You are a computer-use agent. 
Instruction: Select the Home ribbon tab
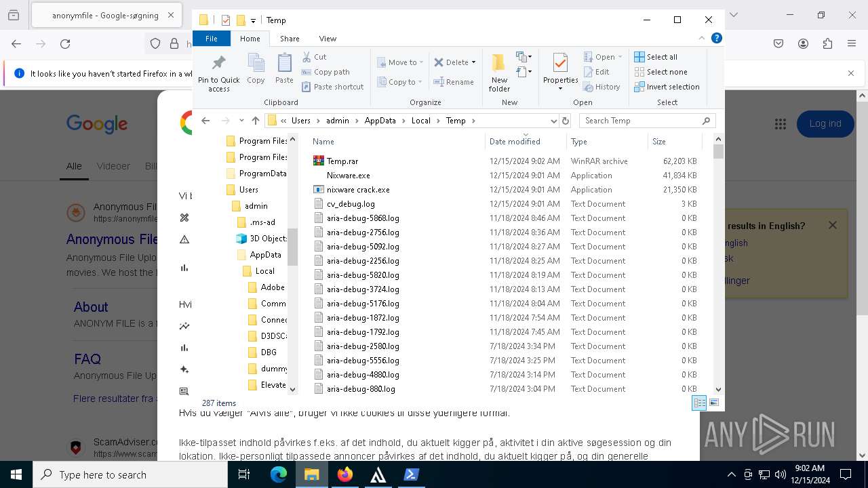pos(250,39)
